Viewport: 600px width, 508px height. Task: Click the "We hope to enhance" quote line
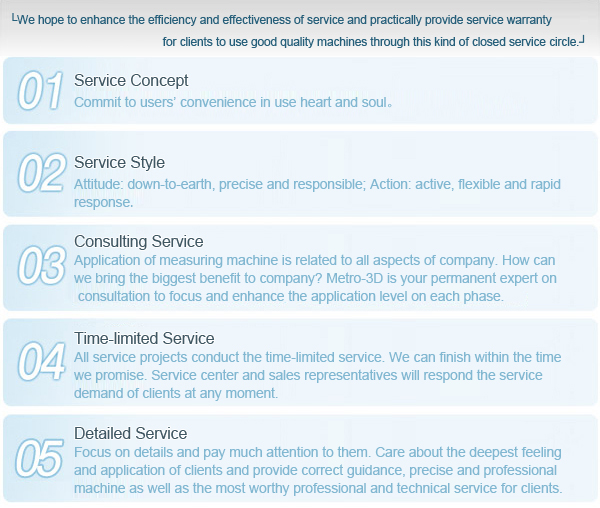pos(282,20)
